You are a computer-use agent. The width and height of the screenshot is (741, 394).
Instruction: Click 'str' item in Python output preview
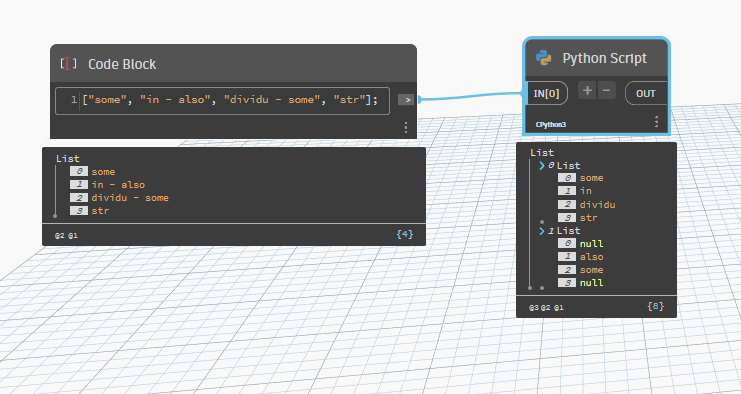click(588, 218)
